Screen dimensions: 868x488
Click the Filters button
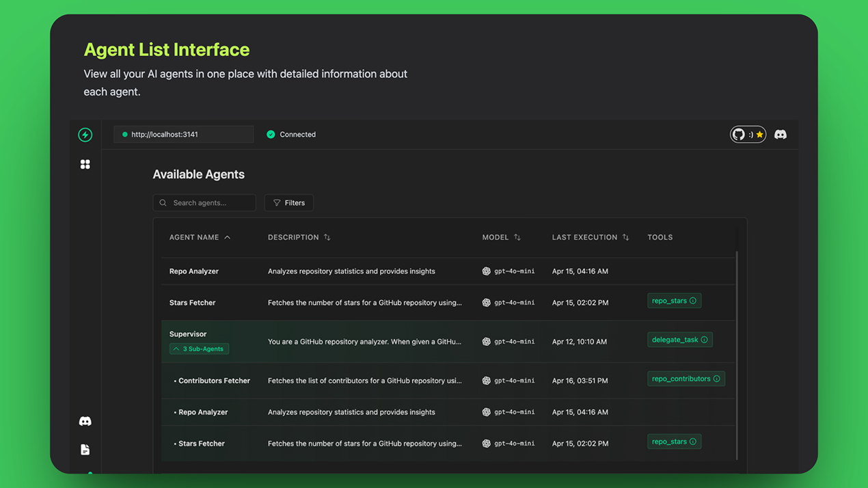click(x=289, y=203)
